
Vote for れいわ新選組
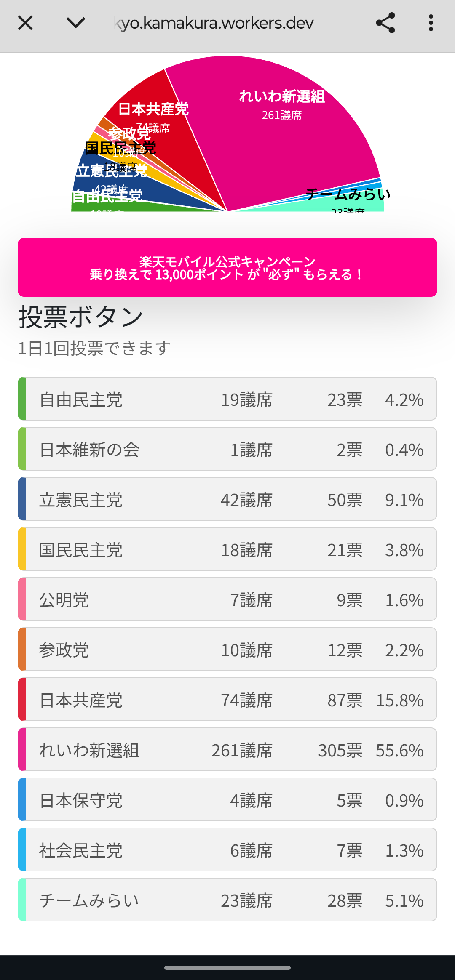[227, 749]
